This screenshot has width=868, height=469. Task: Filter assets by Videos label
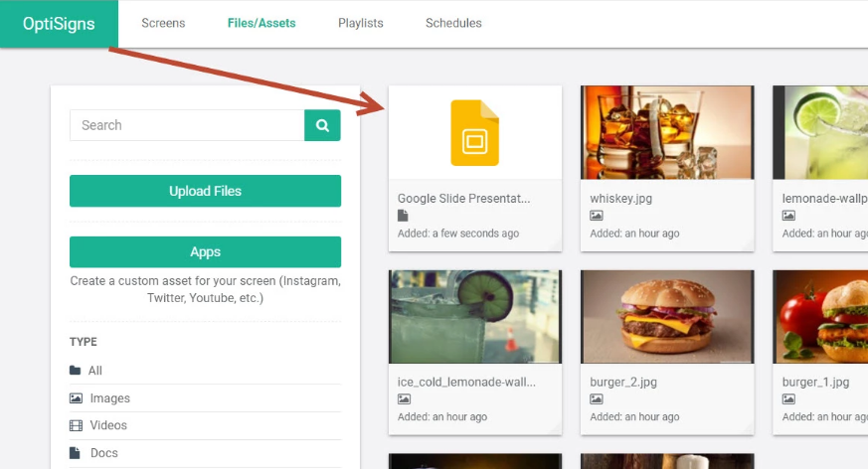pos(108,425)
